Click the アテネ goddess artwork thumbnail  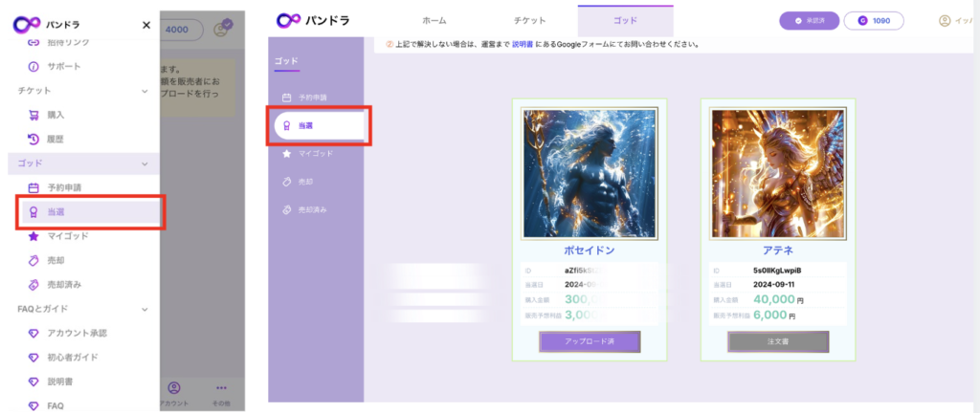tap(777, 172)
